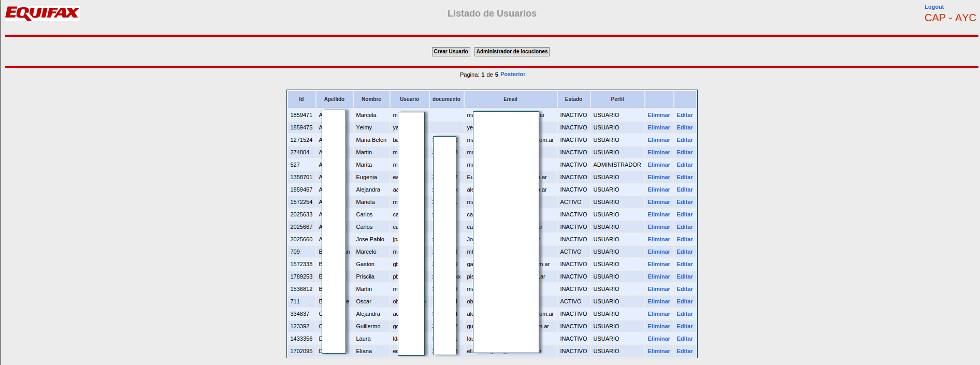This screenshot has height=365, width=980.
Task: Click the Apellido column header
Action: tap(334, 99)
